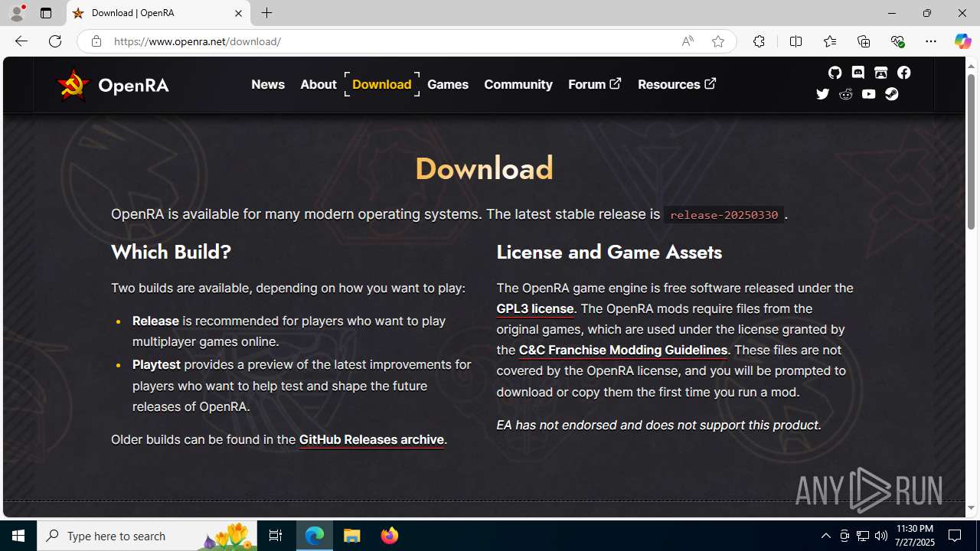Open the OpenRA Discord icon link
Viewport: 980px width, 551px height.
[x=857, y=73]
